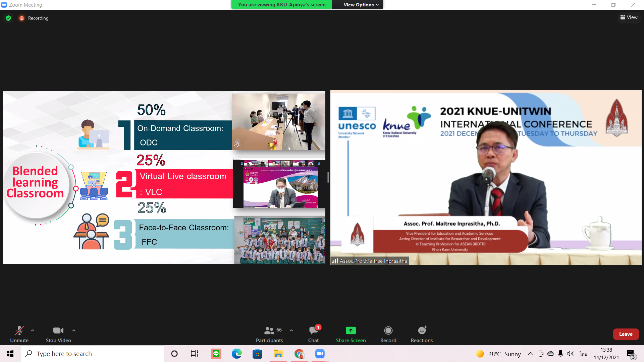Click the divider handle between share and video
The width and height of the screenshot is (644, 362).
tap(328, 177)
